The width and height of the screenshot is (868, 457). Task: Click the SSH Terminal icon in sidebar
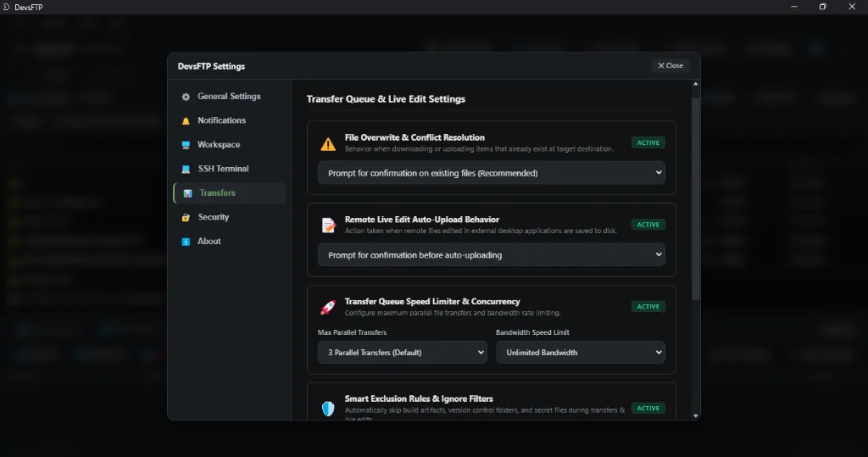[186, 169]
